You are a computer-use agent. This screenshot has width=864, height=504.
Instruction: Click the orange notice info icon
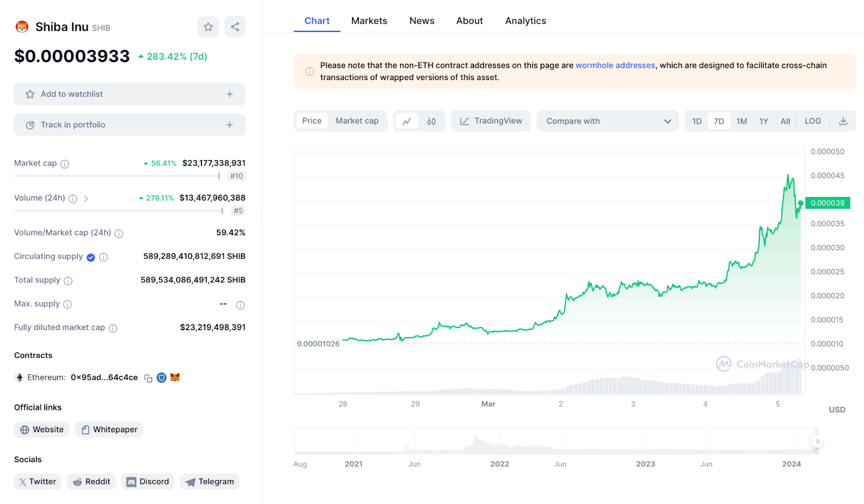click(x=309, y=71)
